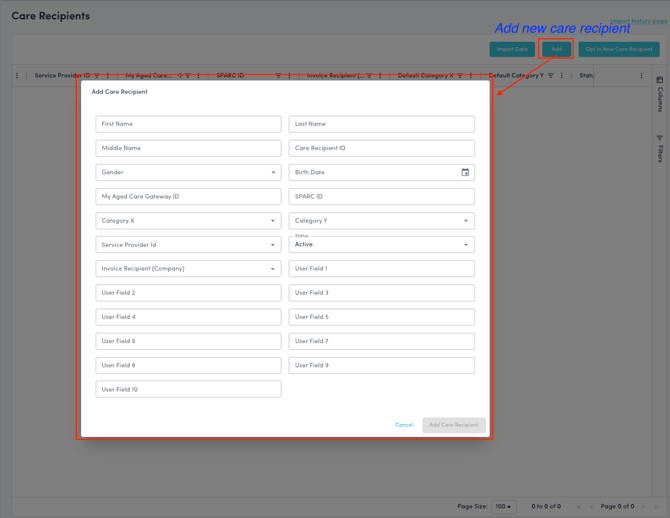This screenshot has height=518, width=670.
Task: Click filter icon on Default Category Y column
Action: [551, 76]
